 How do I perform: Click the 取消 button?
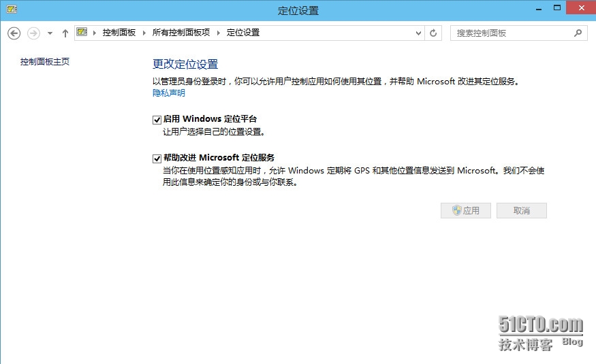(x=522, y=211)
